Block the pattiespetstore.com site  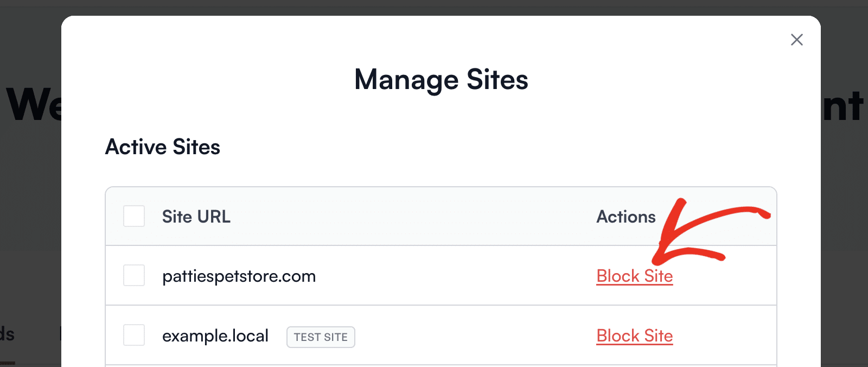(634, 276)
